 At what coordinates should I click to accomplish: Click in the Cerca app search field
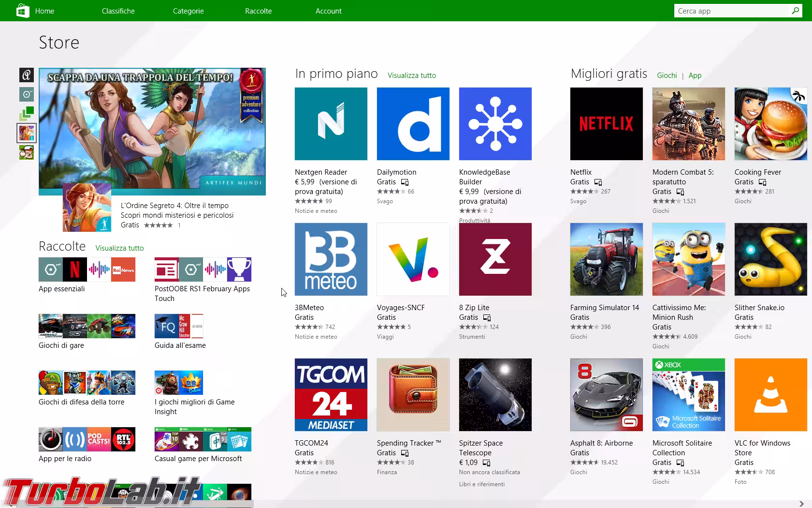click(730, 11)
